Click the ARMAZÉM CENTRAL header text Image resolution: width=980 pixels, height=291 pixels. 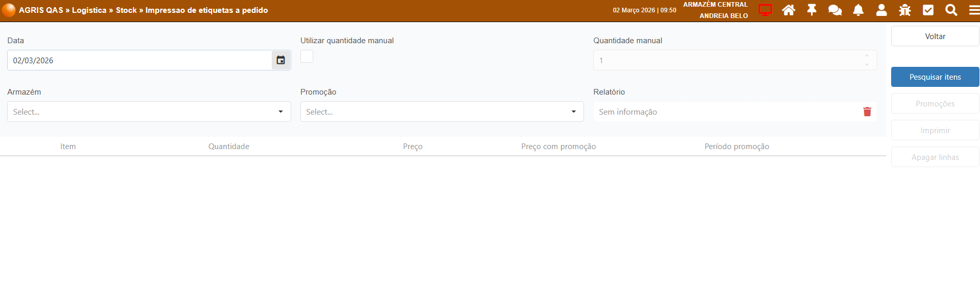point(715,5)
